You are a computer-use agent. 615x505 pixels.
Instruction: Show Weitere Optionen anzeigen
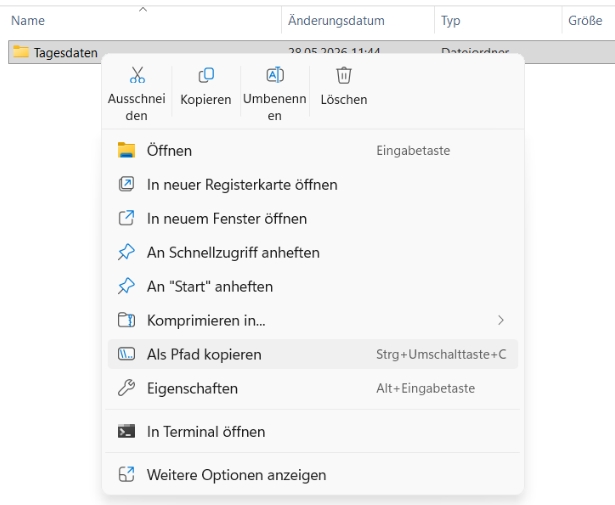coord(313,475)
